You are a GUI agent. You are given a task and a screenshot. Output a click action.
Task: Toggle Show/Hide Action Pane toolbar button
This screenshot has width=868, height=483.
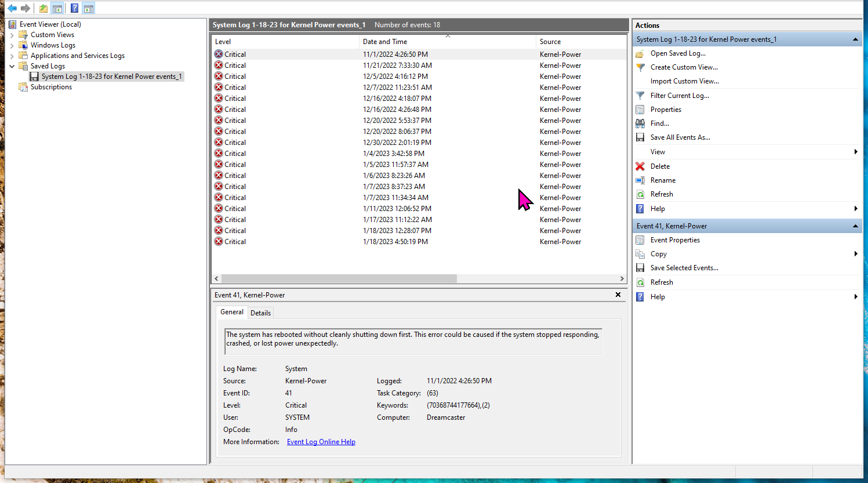pyautogui.click(x=88, y=8)
